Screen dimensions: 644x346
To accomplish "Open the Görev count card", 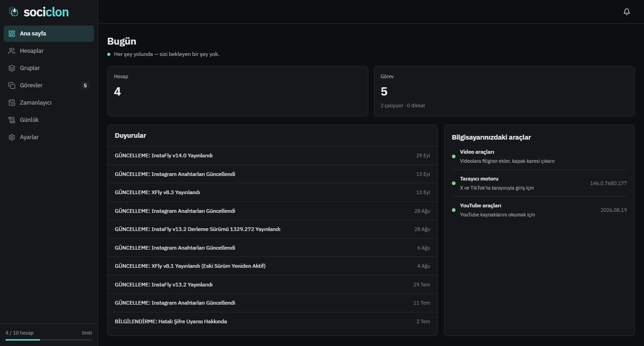I will [504, 91].
